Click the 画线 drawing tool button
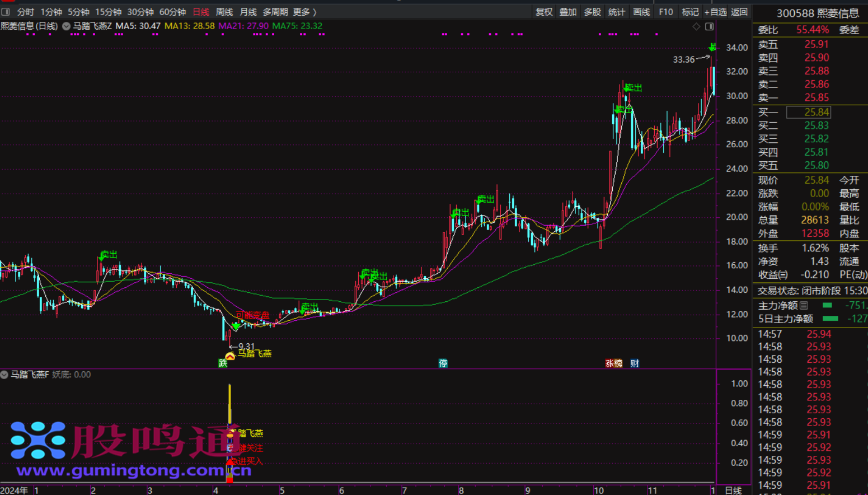This screenshot has width=868, height=495. (x=641, y=12)
